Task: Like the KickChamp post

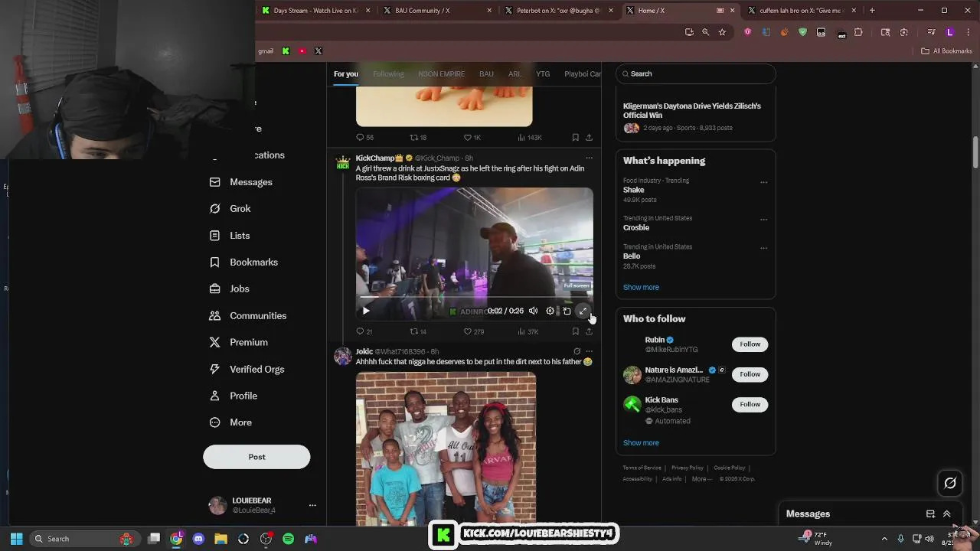Action: pyautogui.click(x=474, y=331)
